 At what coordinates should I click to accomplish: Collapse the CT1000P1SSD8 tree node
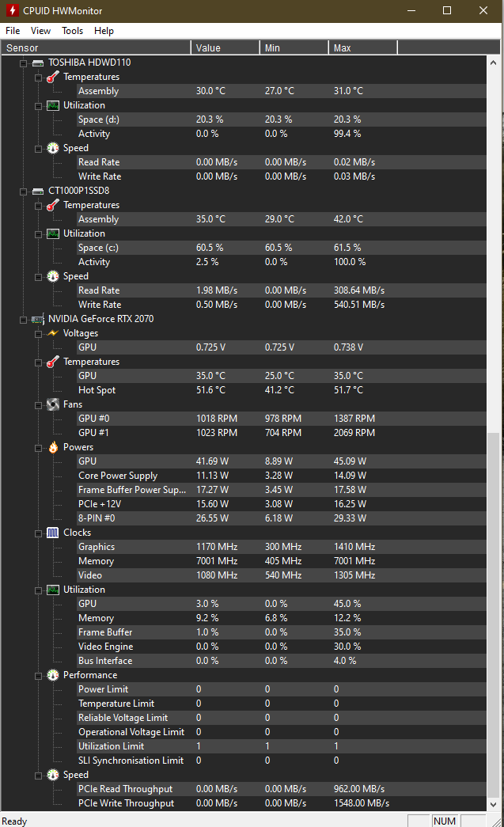click(23, 192)
